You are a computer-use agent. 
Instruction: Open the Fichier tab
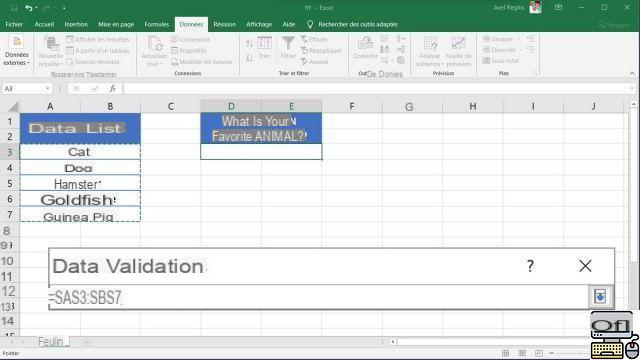click(x=14, y=24)
